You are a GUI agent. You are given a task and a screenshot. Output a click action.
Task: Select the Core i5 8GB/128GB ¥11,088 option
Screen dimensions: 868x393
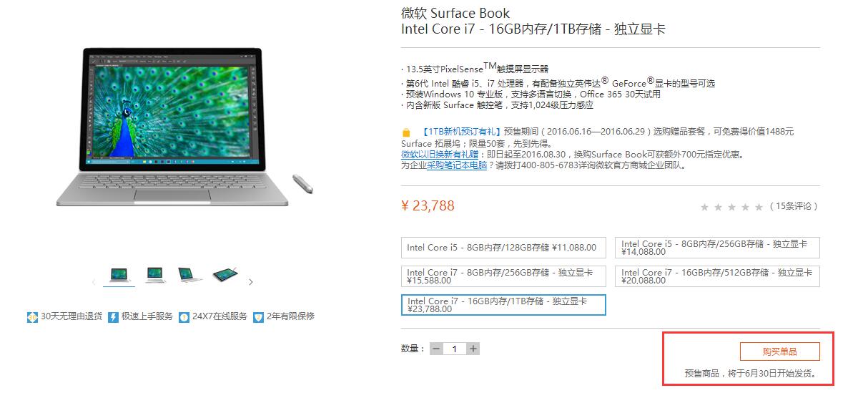click(x=503, y=248)
